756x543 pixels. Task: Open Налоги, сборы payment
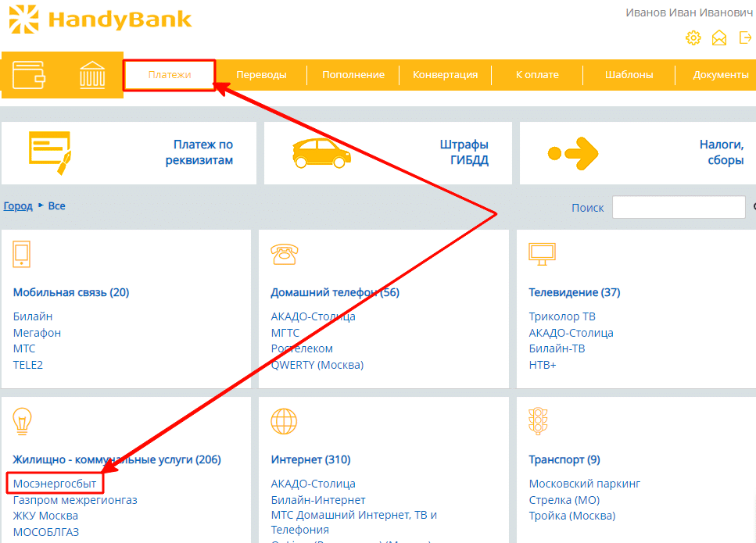point(722,152)
